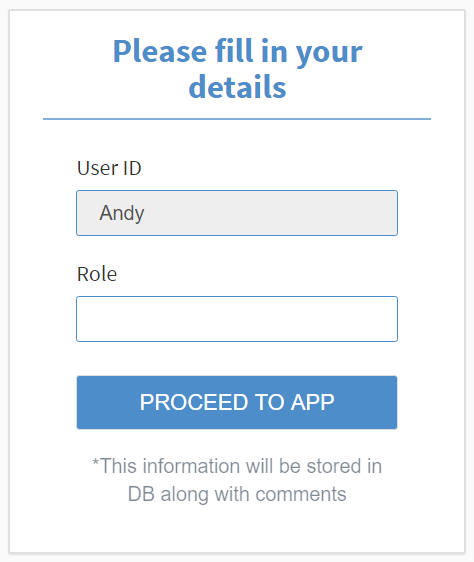Click the 'Please fill in your details' heading
The width and height of the screenshot is (474, 562).
tap(237, 69)
